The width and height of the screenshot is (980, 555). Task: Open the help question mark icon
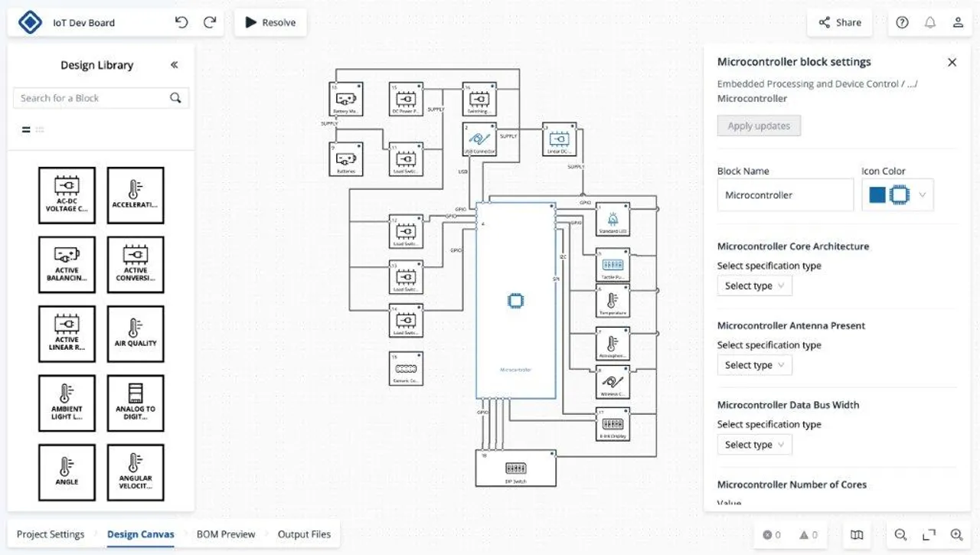(x=902, y=22)
